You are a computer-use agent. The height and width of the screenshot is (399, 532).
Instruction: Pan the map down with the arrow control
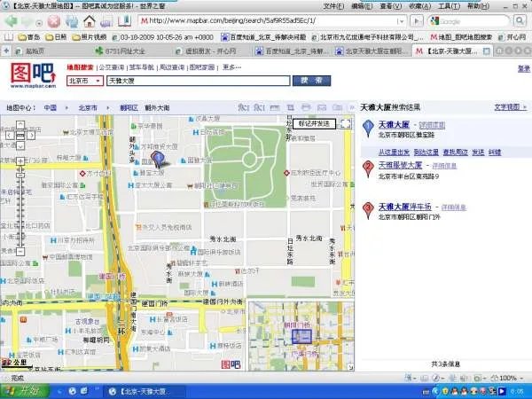point(20,146)
